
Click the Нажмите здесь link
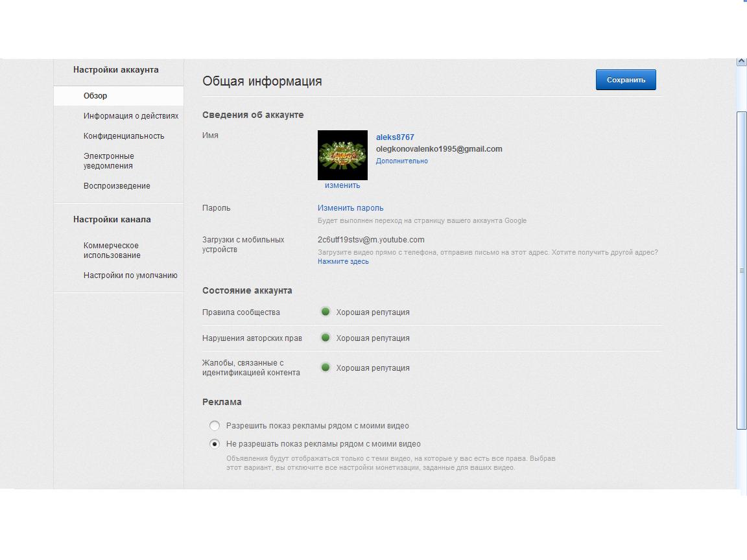coord(343,261)
